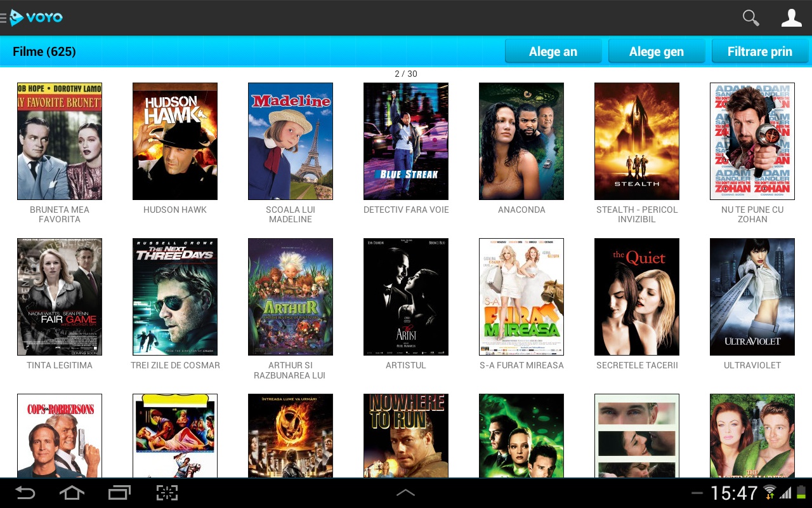Viewport: 812px width, 508px height.
Task: Open the Zohan movie poster
Action: click(752, 141)
